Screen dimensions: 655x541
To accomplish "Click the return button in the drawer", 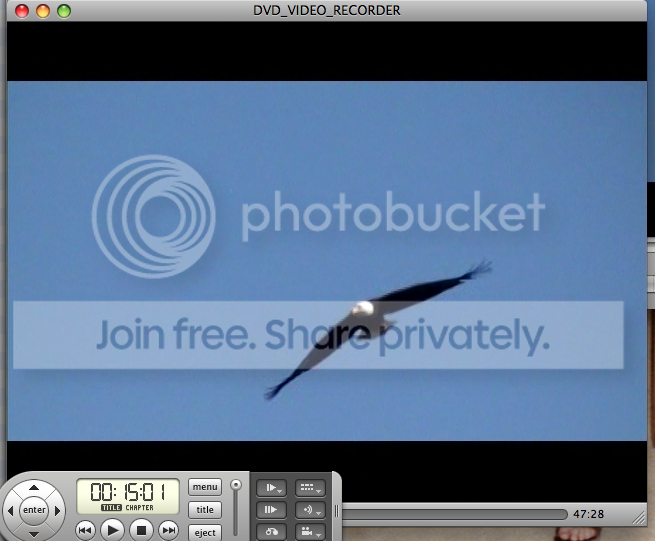I will click(x=272, y=532).
